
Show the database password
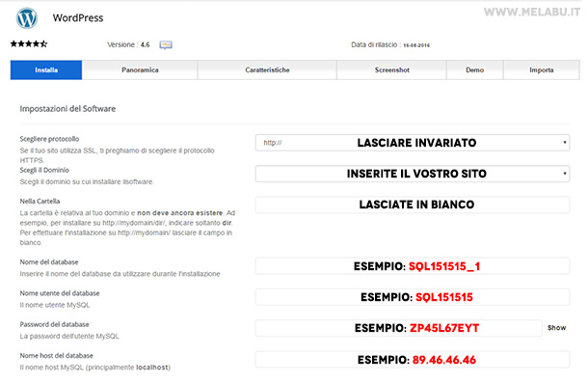pos(556,328)
